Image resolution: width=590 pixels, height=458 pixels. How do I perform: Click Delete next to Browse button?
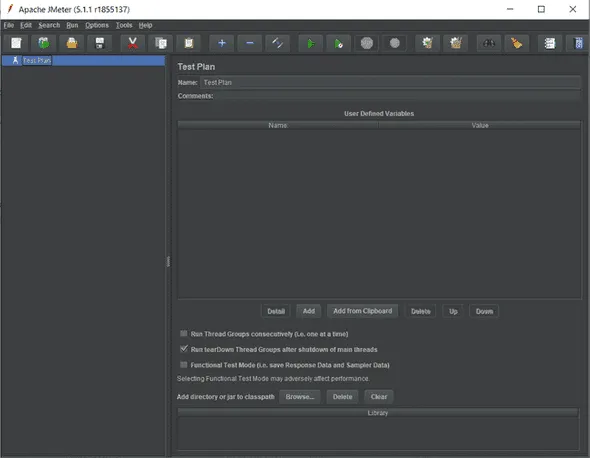tap(342, 397)
